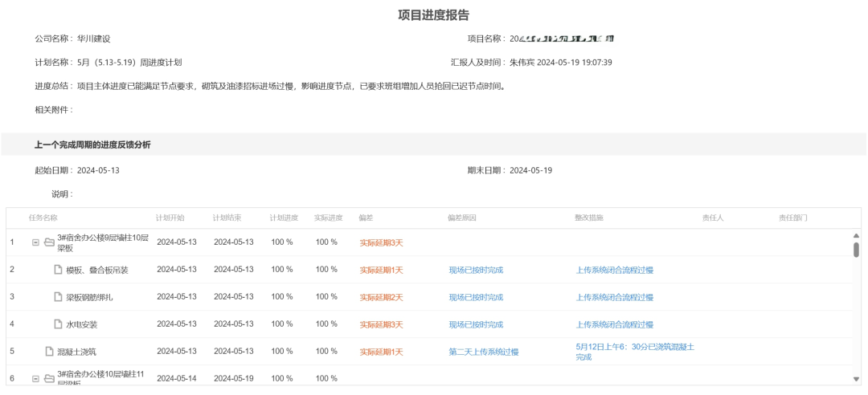Click the 实际进度 column header
Screen dimensions: 868x395
point(328,218)
